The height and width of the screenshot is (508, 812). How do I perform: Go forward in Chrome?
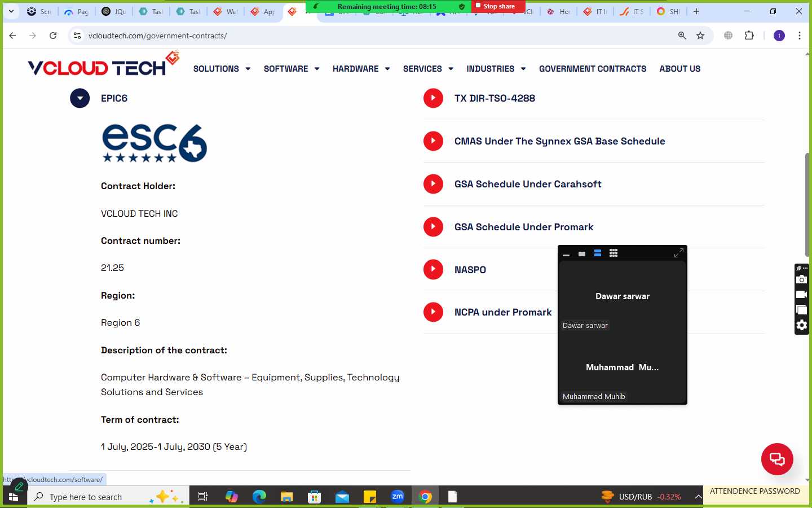(x=33, y=36)
